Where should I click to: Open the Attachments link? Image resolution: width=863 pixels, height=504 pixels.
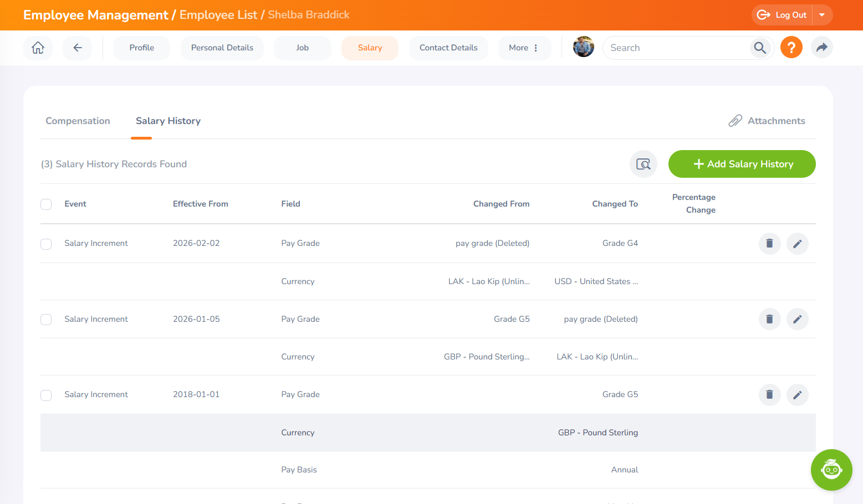(767, 121)
